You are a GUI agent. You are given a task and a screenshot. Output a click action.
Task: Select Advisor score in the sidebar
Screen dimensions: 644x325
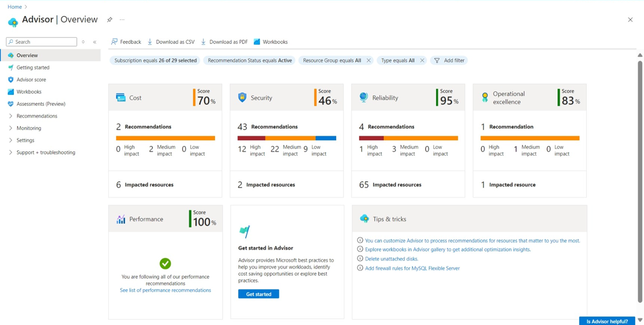click(x=32, y=79)
